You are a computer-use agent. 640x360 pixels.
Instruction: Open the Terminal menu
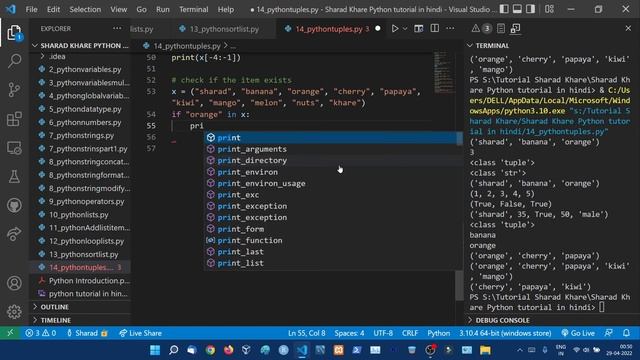pyautogui.click(x=193, y=9)
